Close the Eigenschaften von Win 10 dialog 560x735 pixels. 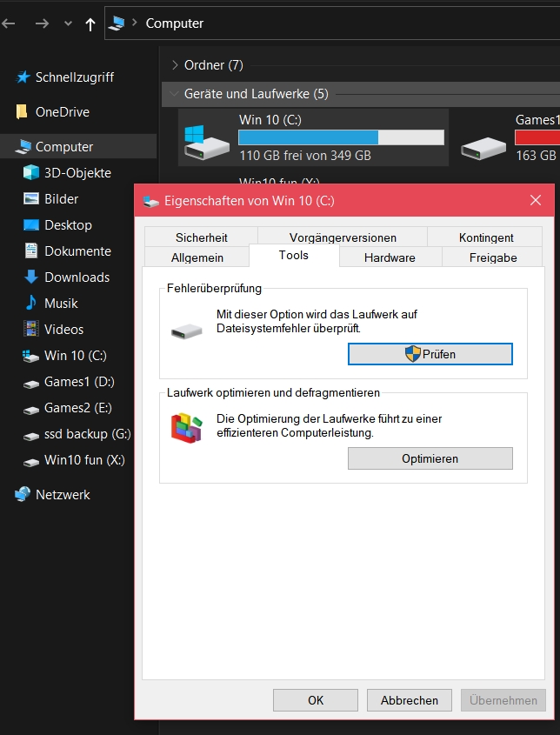point(536,201)
